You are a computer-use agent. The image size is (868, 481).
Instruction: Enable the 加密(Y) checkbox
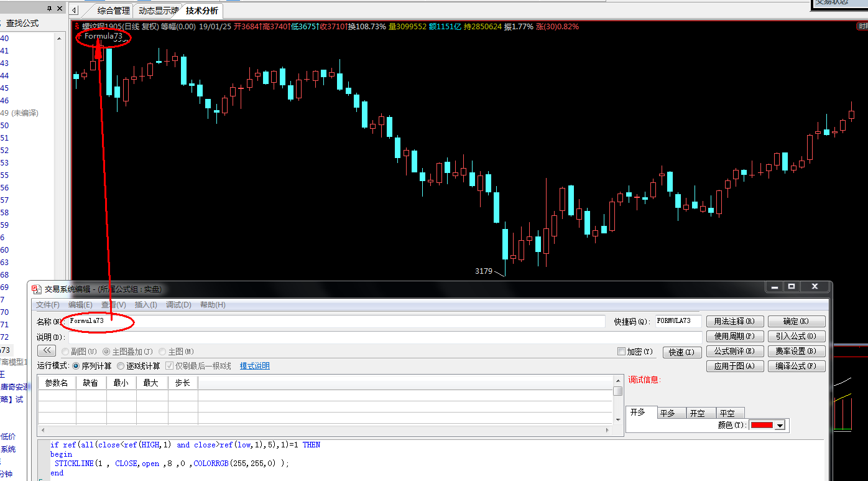click(x=621, y=352)
